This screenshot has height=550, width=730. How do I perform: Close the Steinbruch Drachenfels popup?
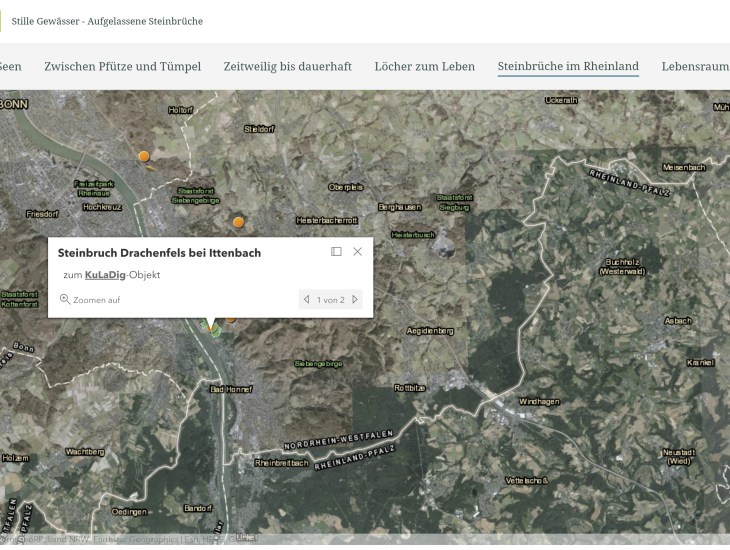point(358,252)
